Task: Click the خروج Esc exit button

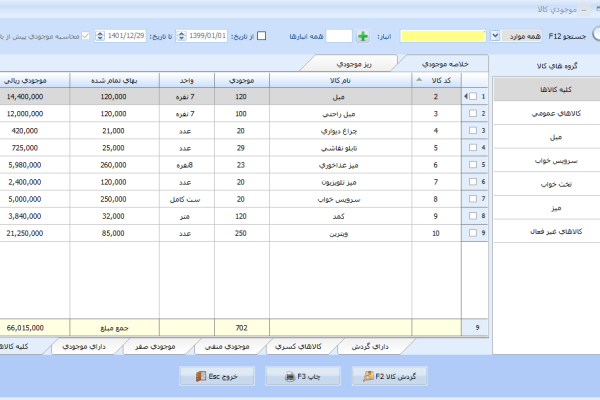Action: [x=217, y=376]
